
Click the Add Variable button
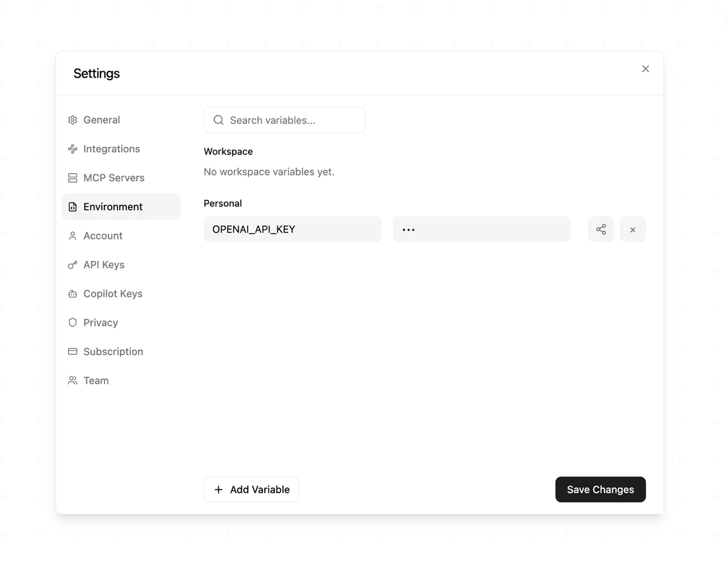[x=251, y=489]
